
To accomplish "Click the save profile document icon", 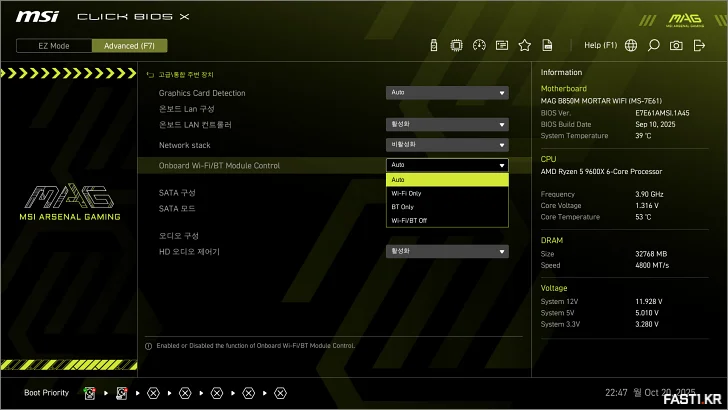I will coord(547,46).
